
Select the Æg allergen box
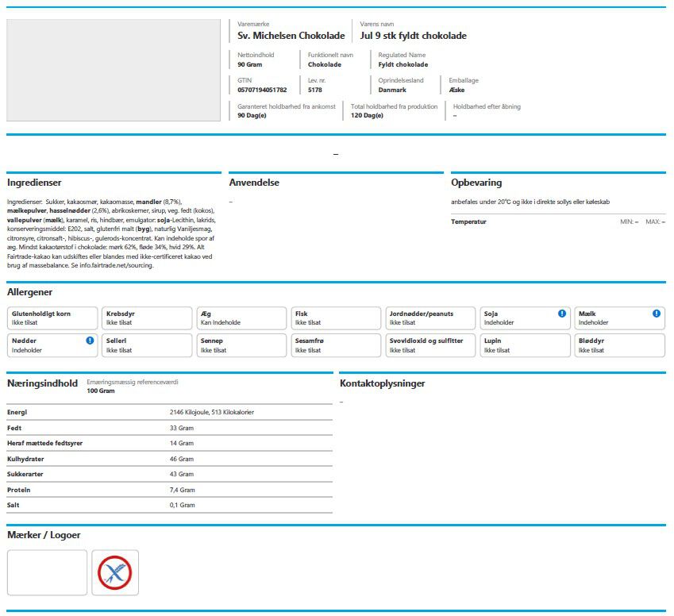click(x=241, y=318)
